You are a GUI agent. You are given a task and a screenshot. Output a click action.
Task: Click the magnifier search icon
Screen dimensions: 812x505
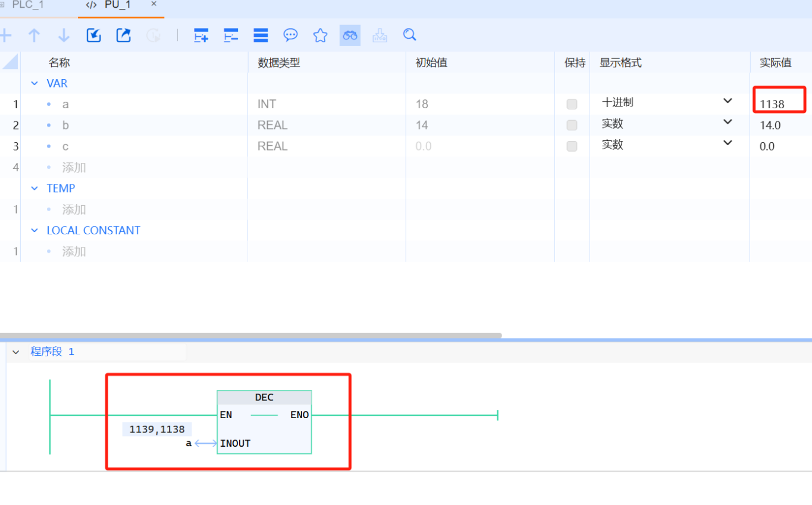pos(409,35)
